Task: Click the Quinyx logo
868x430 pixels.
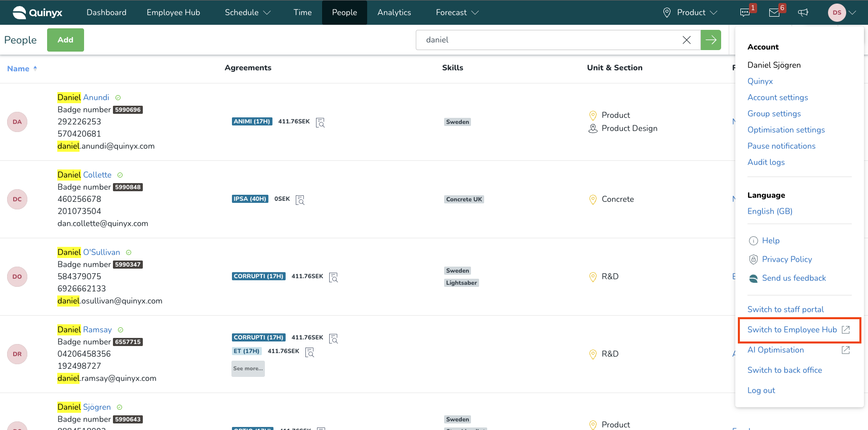Action: tap(37, 13)
